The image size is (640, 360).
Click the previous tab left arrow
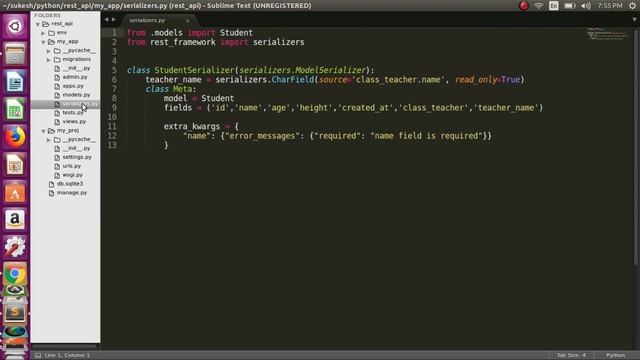click(107, 19)
